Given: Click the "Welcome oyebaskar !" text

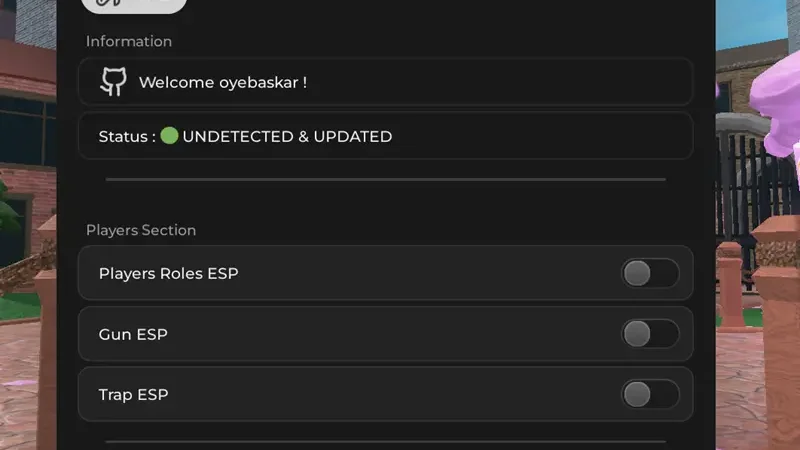Looking at the screenshot, I should click(223, 82).
